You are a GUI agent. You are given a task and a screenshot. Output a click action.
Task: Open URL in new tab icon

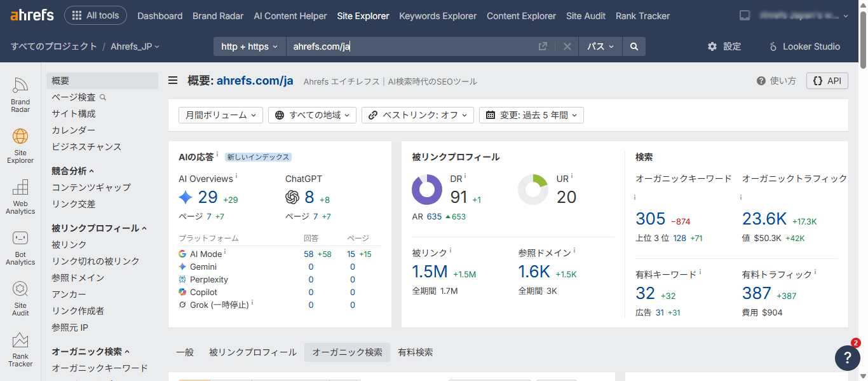543,46
